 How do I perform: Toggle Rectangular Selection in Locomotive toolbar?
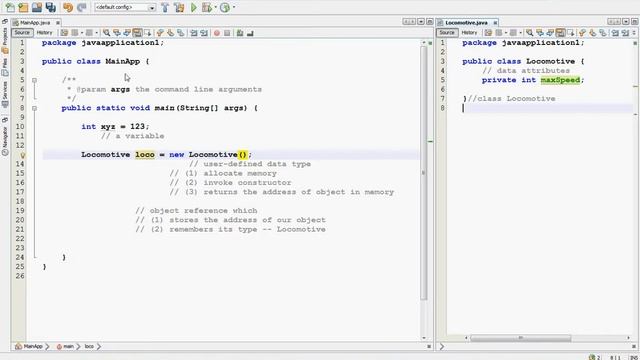click(571, 33)
